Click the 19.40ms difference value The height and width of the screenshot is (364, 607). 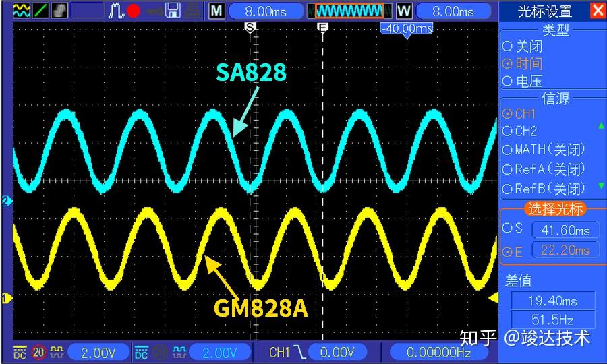point(553,301)
